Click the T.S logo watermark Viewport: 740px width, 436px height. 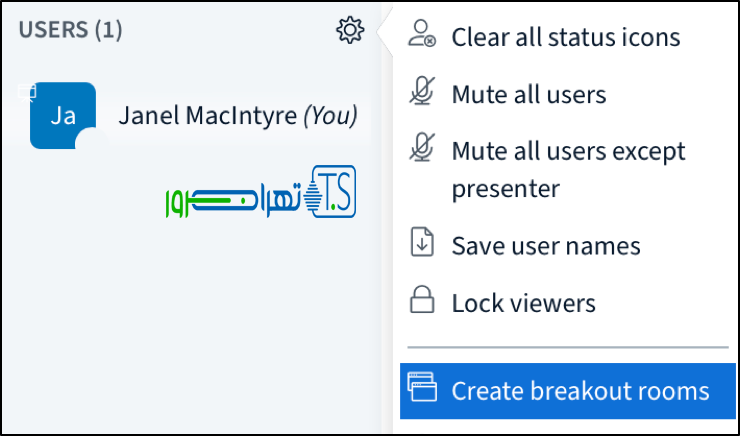click(262, 195)
